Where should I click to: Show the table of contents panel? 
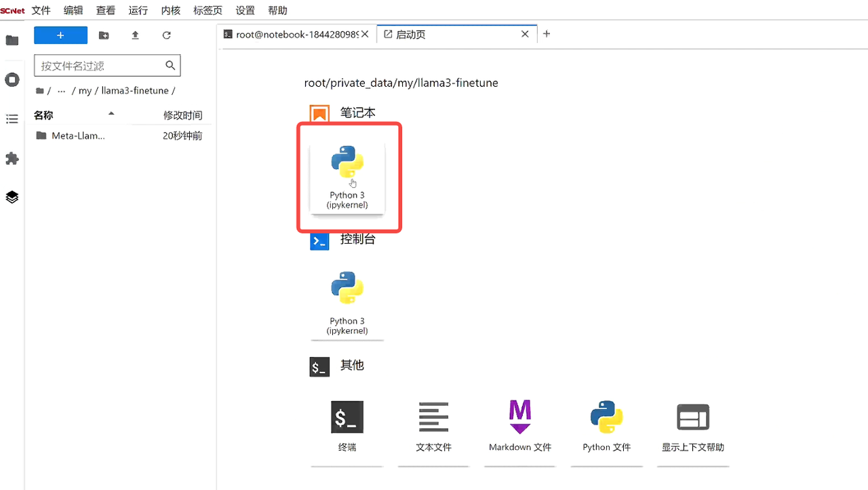(12, 119)
